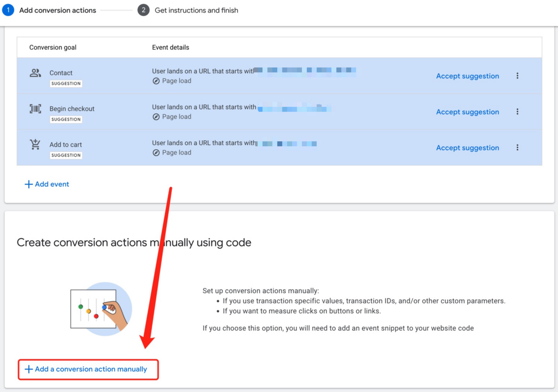This screenshot has width=558, height=392.
Task: Open three-dot menu for Contact row
Action: (517, 76)
